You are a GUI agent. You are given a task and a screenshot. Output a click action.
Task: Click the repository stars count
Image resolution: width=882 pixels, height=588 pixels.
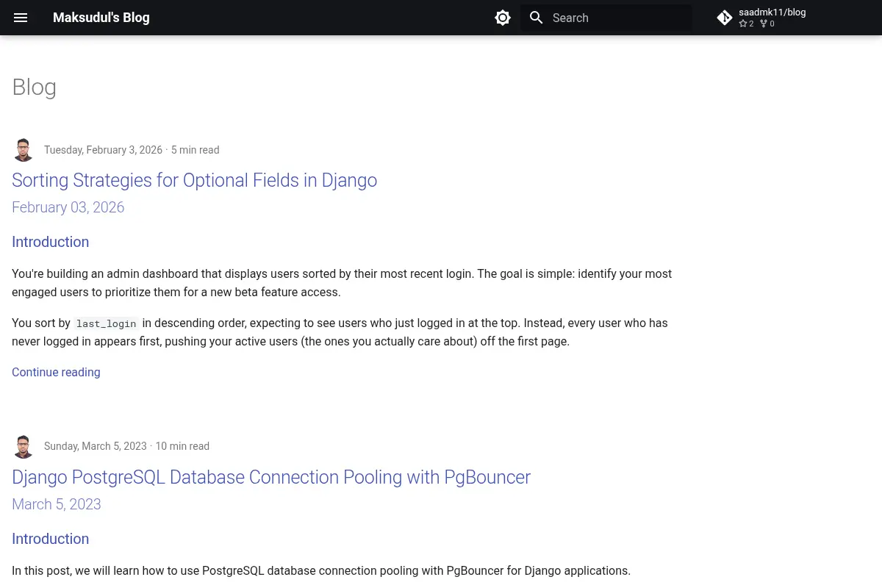[746, 24]
